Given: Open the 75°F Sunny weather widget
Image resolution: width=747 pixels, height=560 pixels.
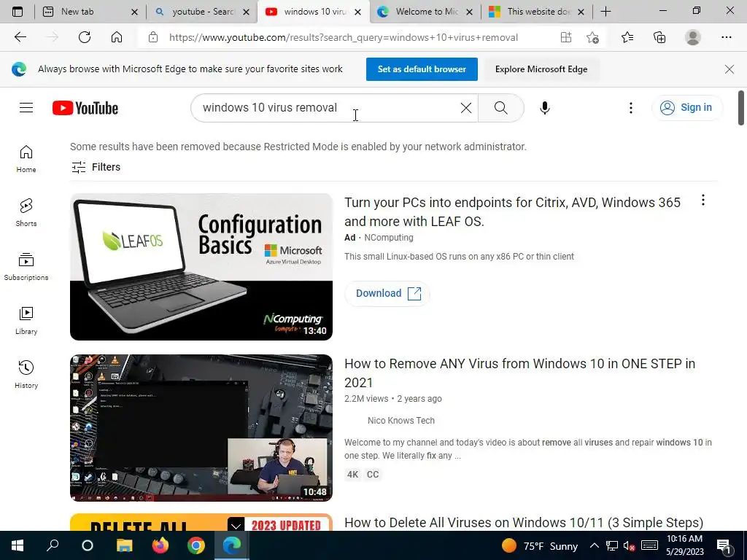Looking at the screenshot, I should click(540, 545).
